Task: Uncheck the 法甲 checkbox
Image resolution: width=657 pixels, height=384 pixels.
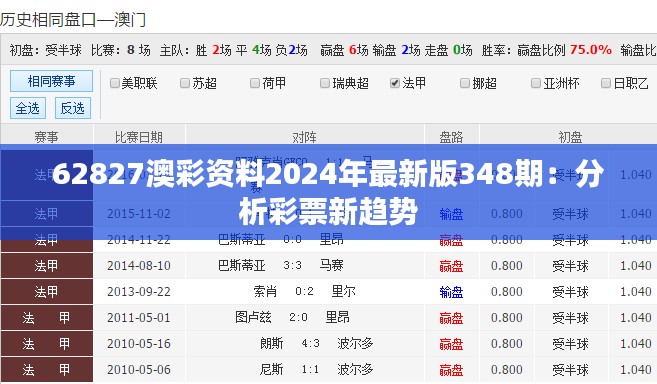Action: click(394, 83)
